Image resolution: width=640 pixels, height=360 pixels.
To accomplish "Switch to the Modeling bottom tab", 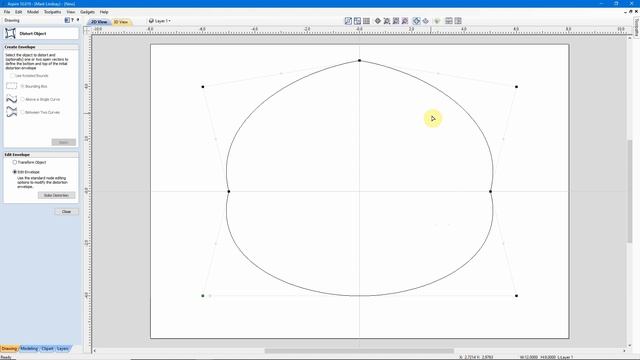I will (29, 349).
